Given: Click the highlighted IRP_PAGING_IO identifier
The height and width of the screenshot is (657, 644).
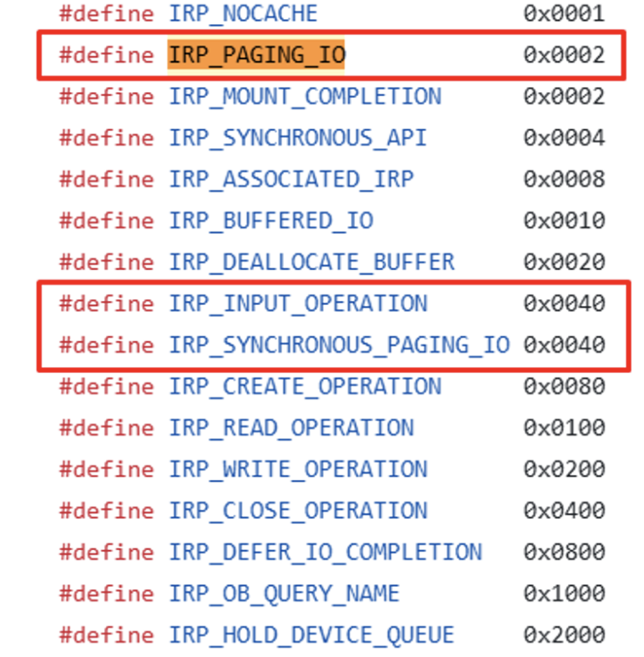Looking at the screenshot, I should click(256, 55).
